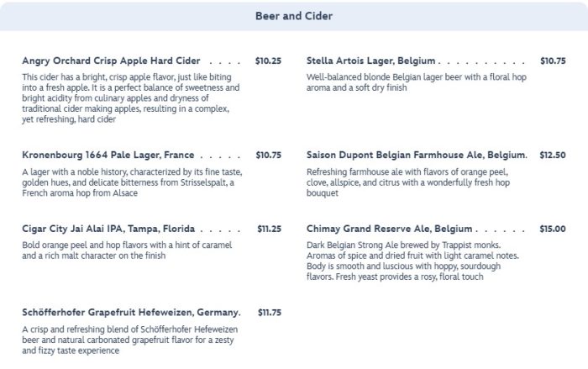Image resolution: width=588 pixels, height=369 pixels.
Task: Select Schöfferhofer Grapefruit Hefeweizen item
Action: click(131, 313)
